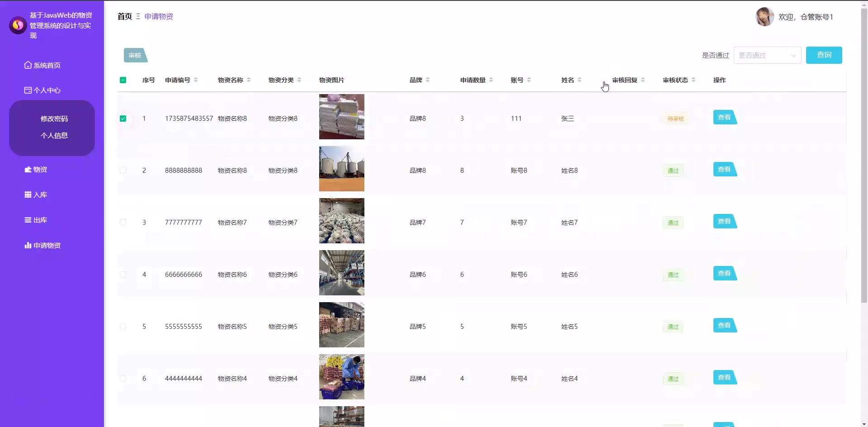Screen dimensions: 868x427
Task: Open the 是否通过 dropdown filter
Action: (767, 55)
